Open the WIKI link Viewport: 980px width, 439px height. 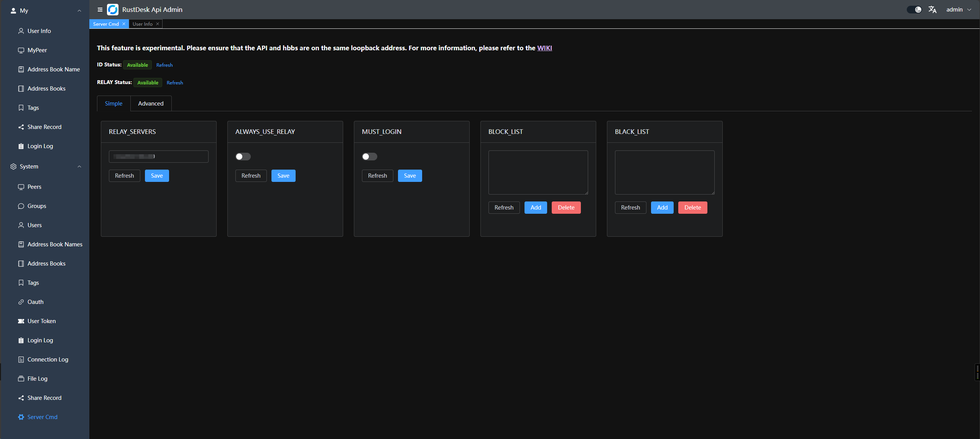(544, 48)
